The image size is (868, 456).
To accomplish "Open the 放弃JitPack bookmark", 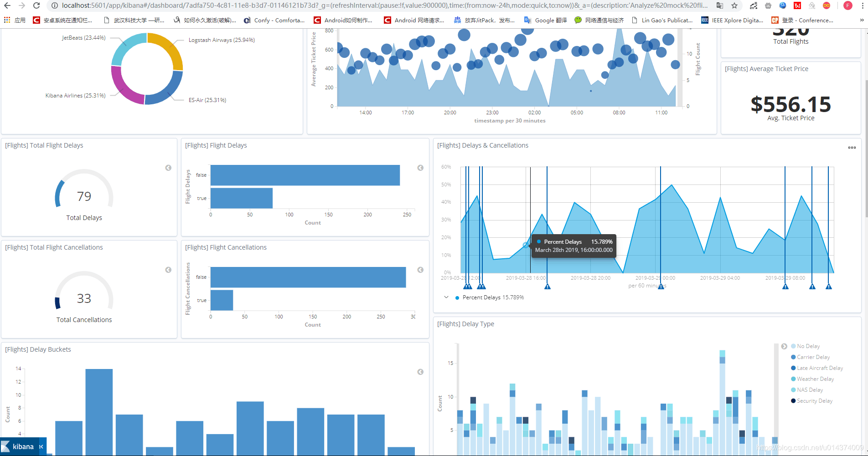I will pos(484,20).
